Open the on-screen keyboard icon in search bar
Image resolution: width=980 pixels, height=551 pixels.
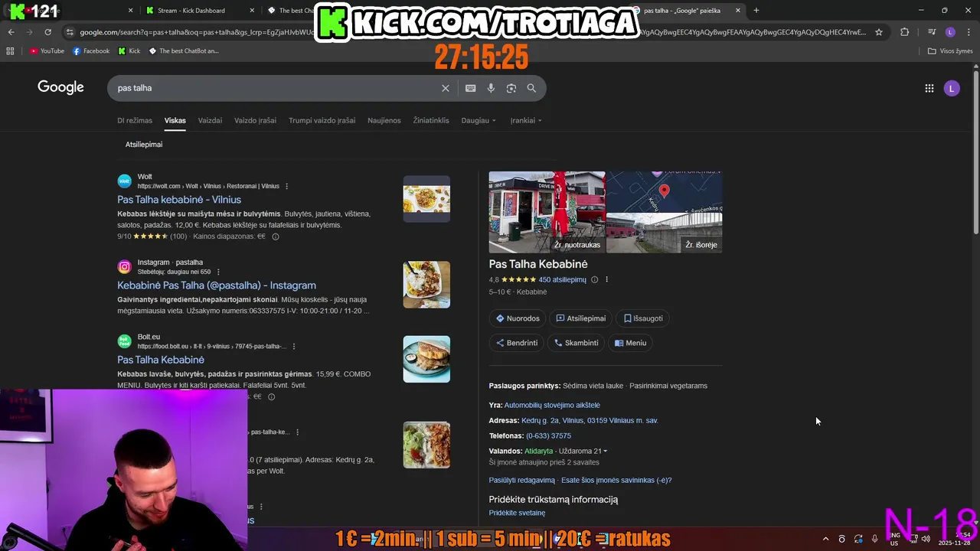coord(470,88)
